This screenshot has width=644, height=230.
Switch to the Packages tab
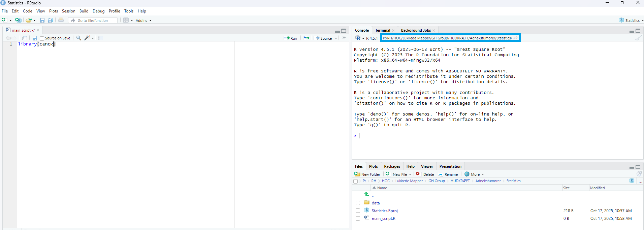tap(392, 166)
